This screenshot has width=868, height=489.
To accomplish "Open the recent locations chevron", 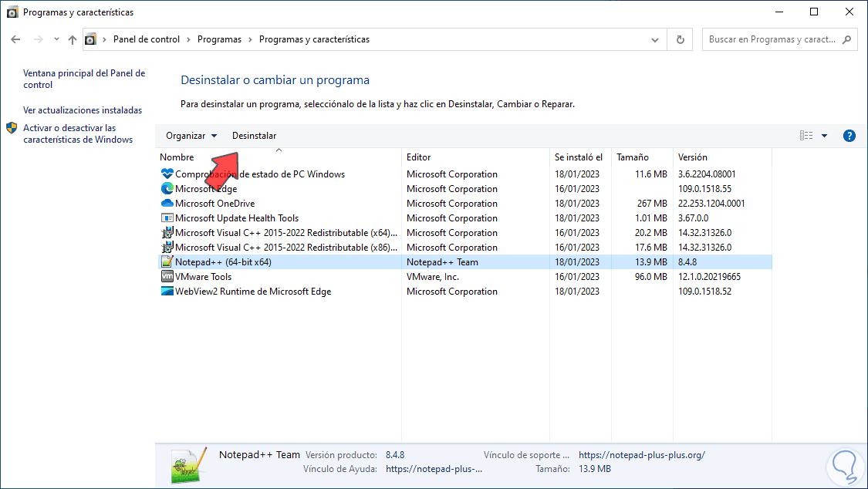I will (x=56, y=39).
